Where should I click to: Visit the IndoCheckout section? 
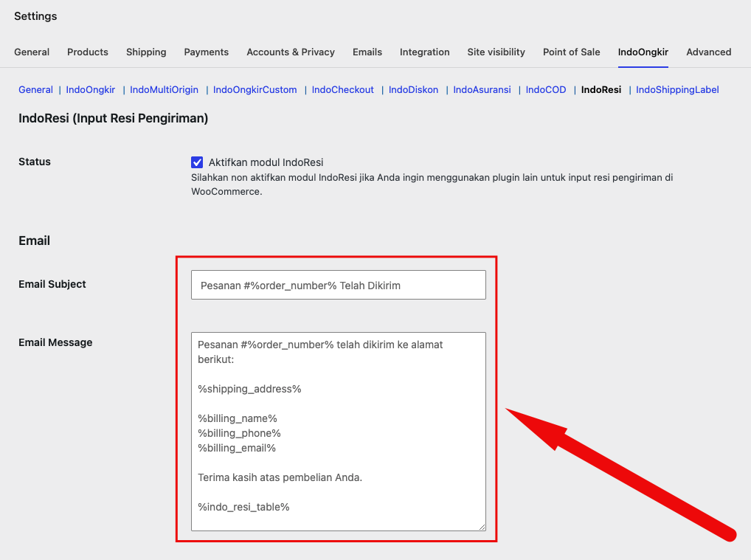(343, 89)
